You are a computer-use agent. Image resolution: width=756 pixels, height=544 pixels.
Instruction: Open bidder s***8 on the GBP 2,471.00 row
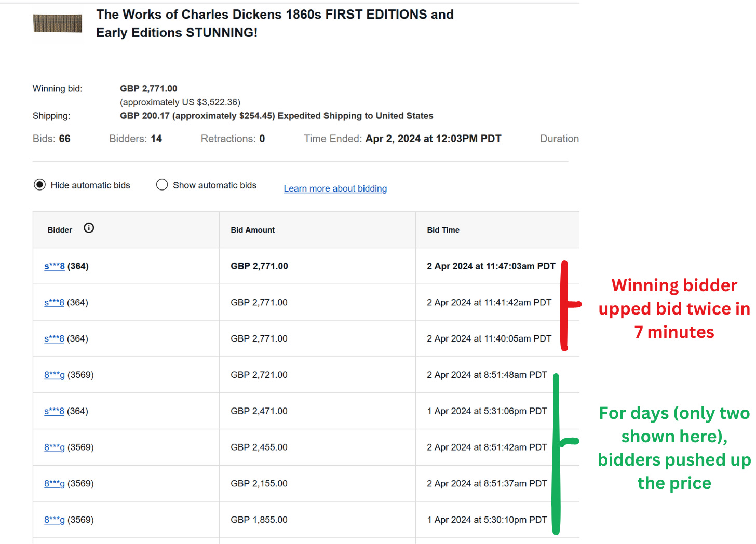pos(54,411)
